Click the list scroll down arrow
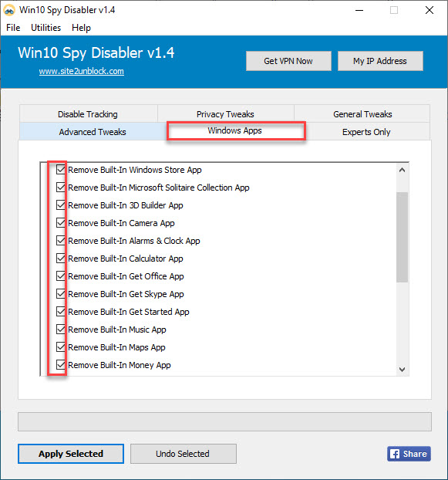The width and height of the screenshot is (448, 480). [x=403, y=370]
